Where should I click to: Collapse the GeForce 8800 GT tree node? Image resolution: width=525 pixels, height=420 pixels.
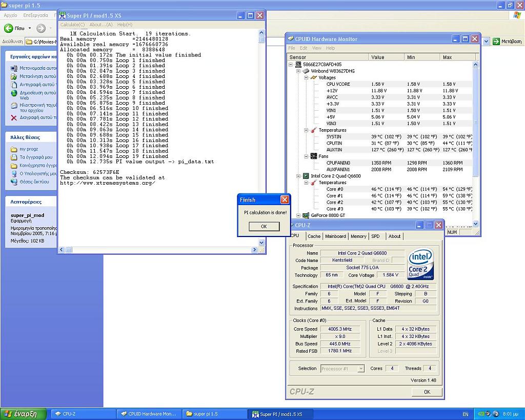[x=298, y=216]
